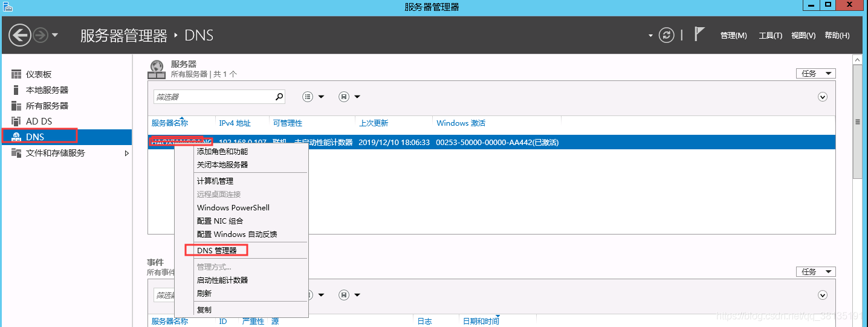Open the 任务 dropdown in 服务器 section
The width and height of the screenshot is (868, 327).
(x=816, y=74)
